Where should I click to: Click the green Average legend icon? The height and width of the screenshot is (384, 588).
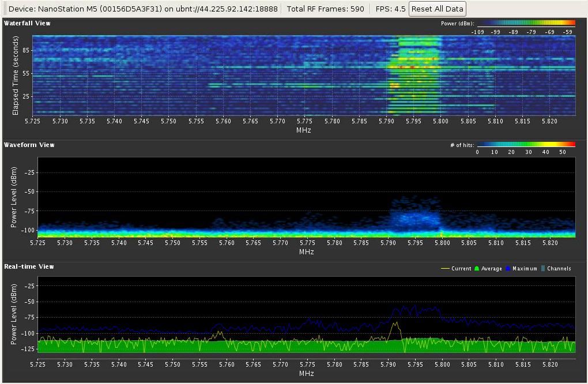coord(476,269)
